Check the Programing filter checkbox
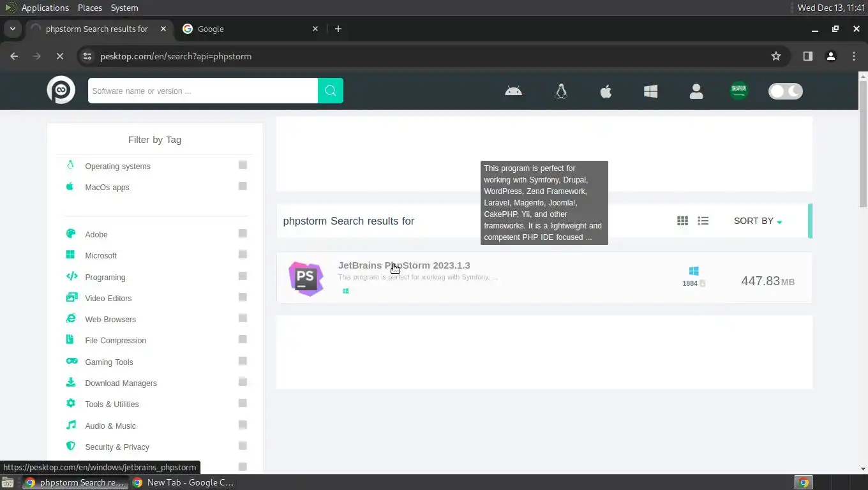 click(243, 276)
